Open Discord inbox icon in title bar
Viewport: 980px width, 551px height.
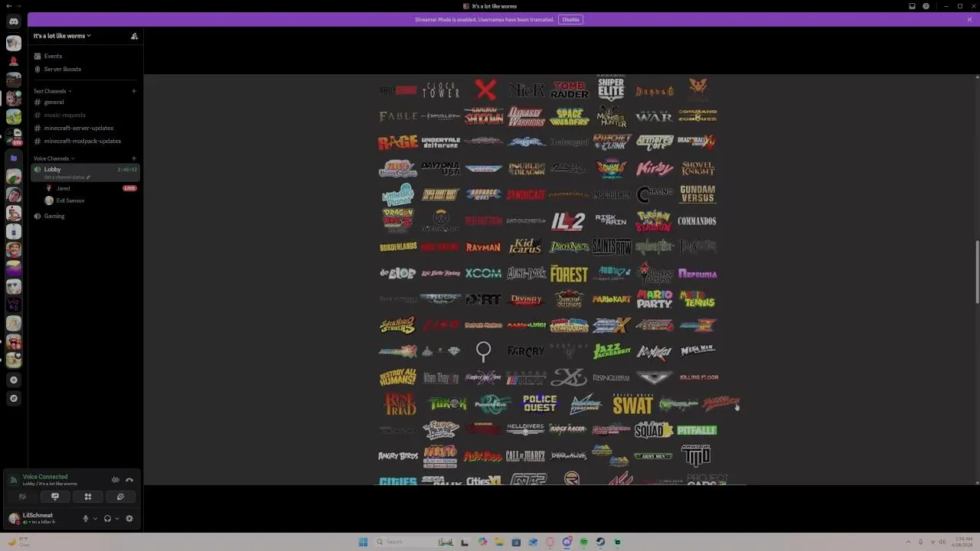click(x=912, y=6)
